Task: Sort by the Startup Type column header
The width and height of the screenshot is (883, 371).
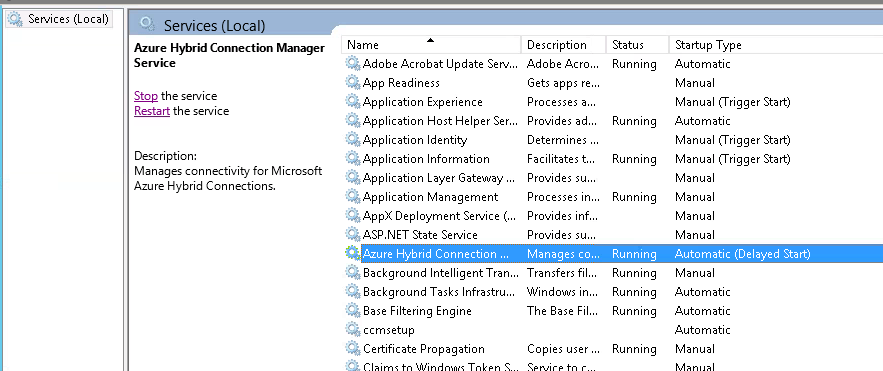Action: 776,44
